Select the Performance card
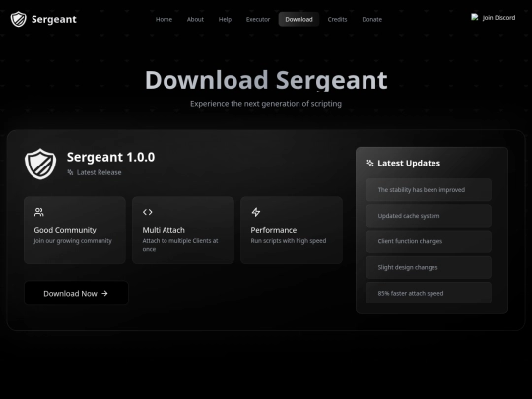532x399 pixels. 292,230
